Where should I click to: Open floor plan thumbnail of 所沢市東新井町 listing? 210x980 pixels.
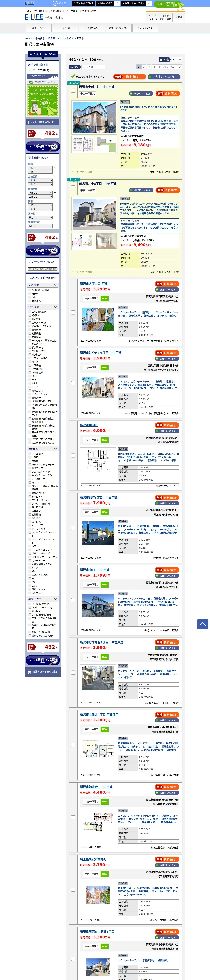click(83, 145)
